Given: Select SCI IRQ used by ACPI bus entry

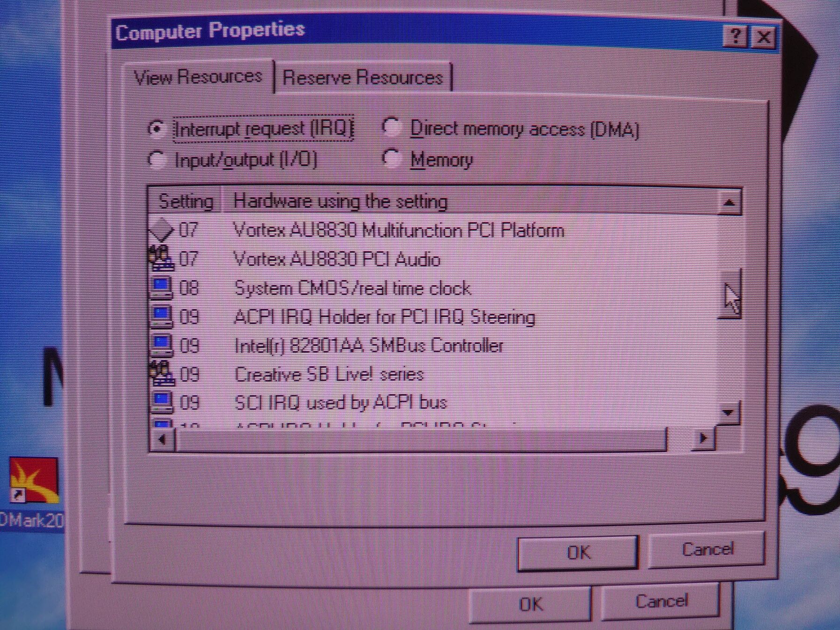Looking at the screenshot, I should [x=341, y=403].
